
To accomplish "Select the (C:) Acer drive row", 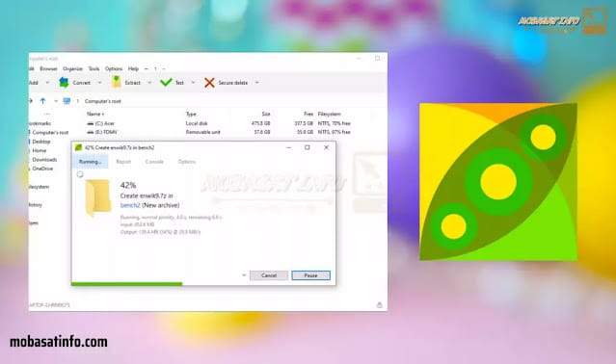I will [x=219, y=123].
